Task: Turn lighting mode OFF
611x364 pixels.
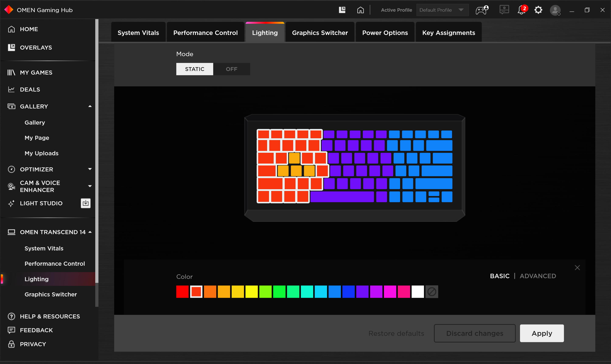Action: coord(232,69)
